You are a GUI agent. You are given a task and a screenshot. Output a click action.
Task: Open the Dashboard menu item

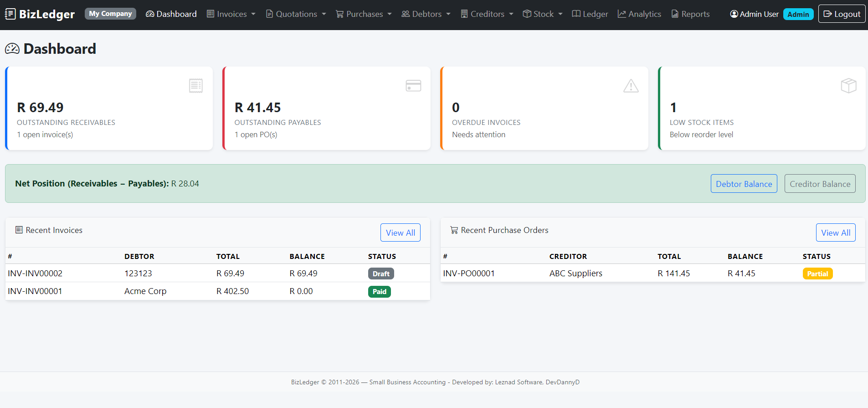(171, 14)
